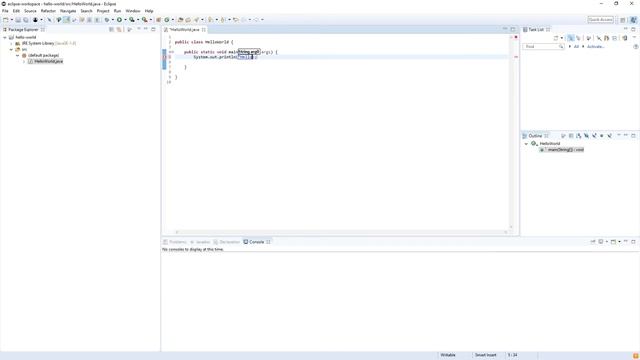Click the green Run button icon
640x360 pixels.
(x=119, y=20)
